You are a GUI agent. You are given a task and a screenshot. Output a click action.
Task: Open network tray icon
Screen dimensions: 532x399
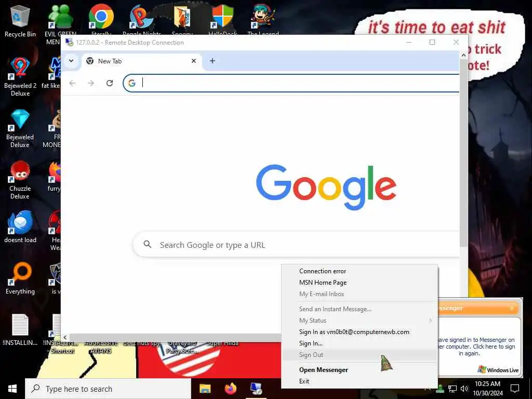[453, 389]
